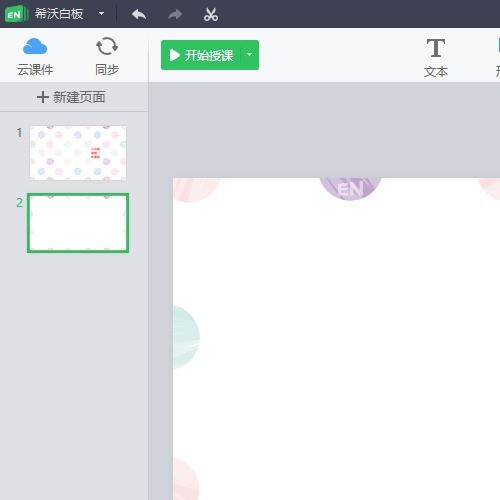Click the redo arrow icon

coord(175,14)
